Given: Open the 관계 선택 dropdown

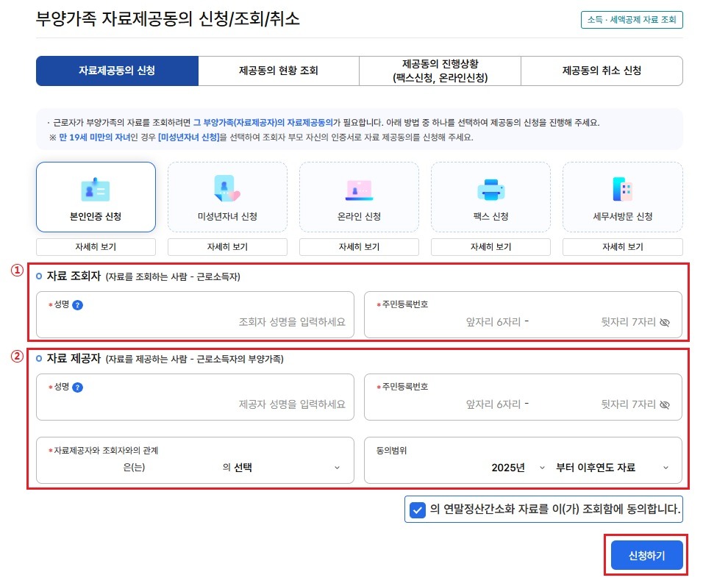Looking at the screenshot, I should [x=287, y=468].
